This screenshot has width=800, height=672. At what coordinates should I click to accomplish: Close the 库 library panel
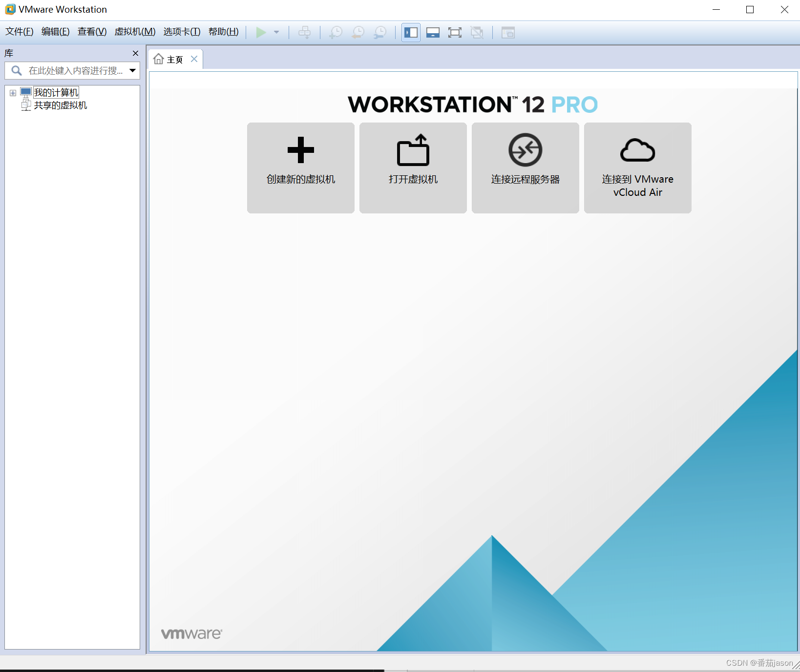tap(136, 53)
